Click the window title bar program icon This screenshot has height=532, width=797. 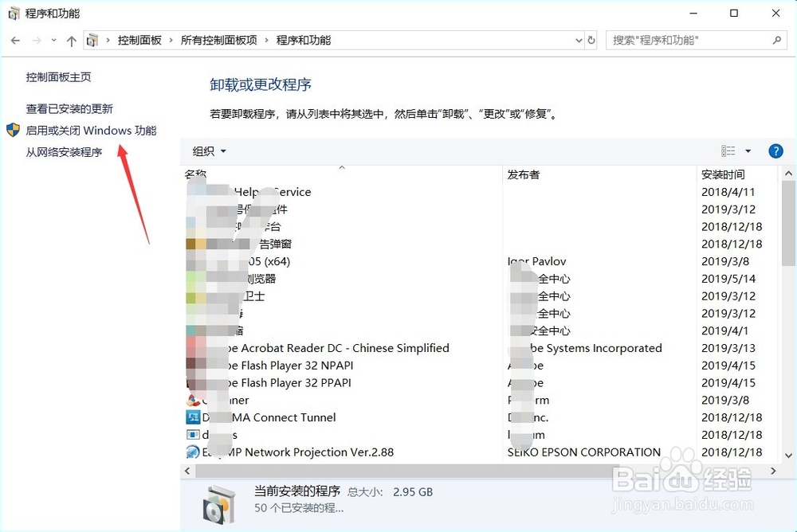(14, 14)
